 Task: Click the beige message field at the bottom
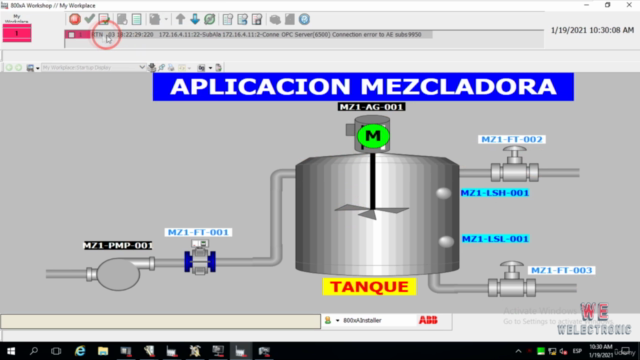(x=160, y=321)
